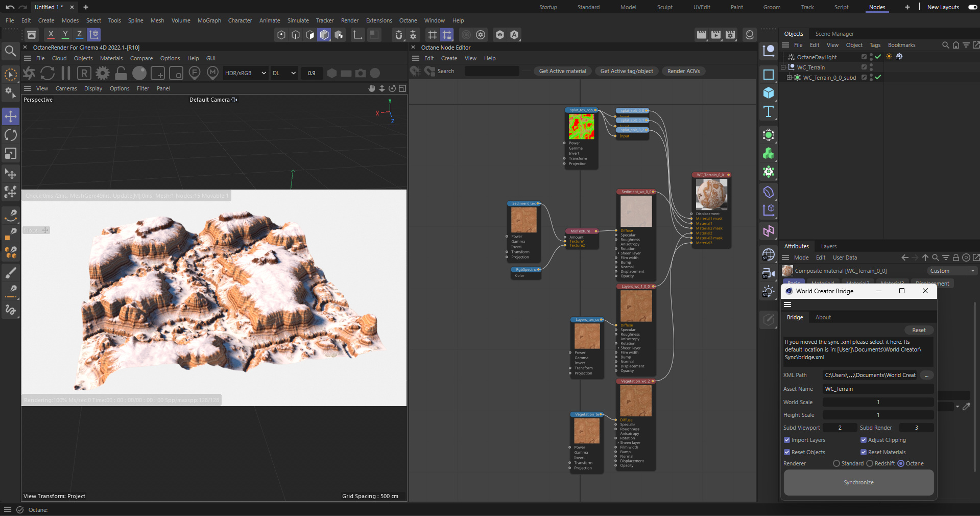Select the Redshift renderer radio button
The height and width of the screenshot is (516, 980).
(870, 463)
